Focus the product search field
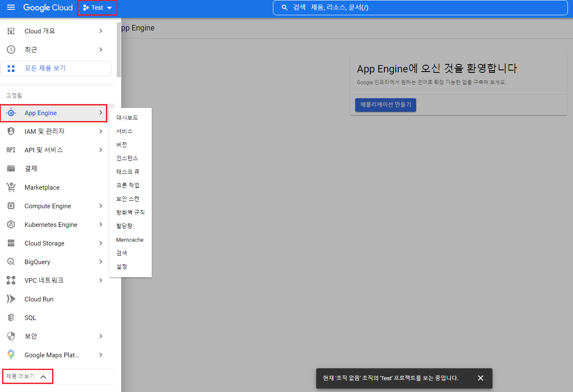 pyautogui.click(x=420, y=8)
